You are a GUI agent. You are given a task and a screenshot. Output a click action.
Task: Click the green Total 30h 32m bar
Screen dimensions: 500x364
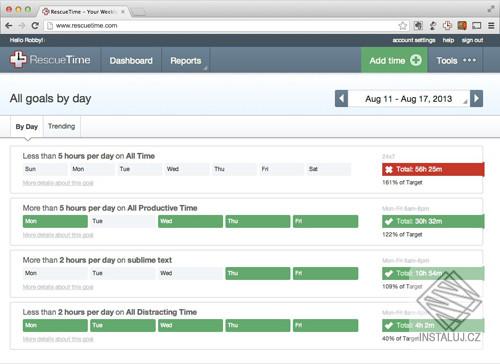pos(433,221)
